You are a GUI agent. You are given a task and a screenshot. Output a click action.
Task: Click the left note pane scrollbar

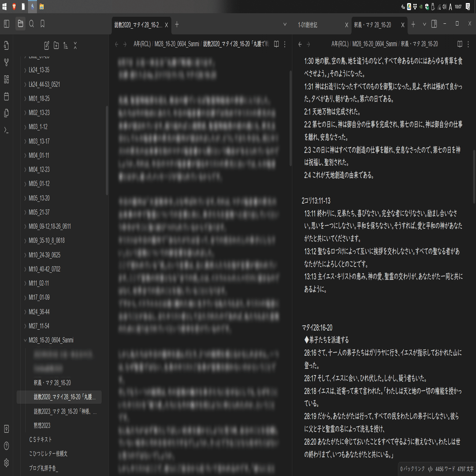click(x=290, y=119)
